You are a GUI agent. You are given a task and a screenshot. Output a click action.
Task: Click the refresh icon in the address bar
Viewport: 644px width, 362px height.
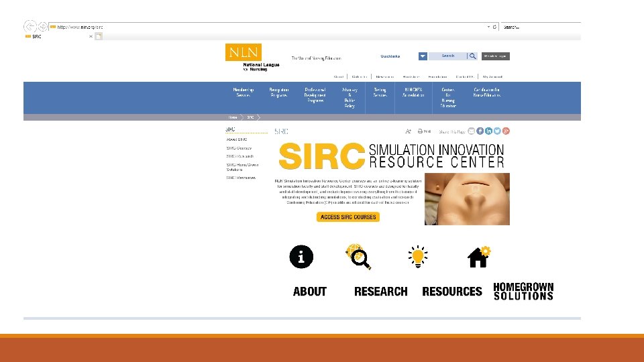pos(494,27)
